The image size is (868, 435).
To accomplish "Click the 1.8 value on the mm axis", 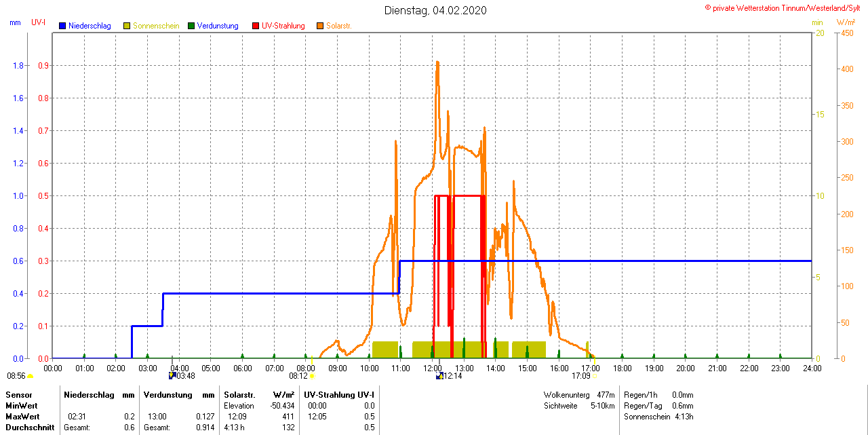I will [x=18, y=66].
